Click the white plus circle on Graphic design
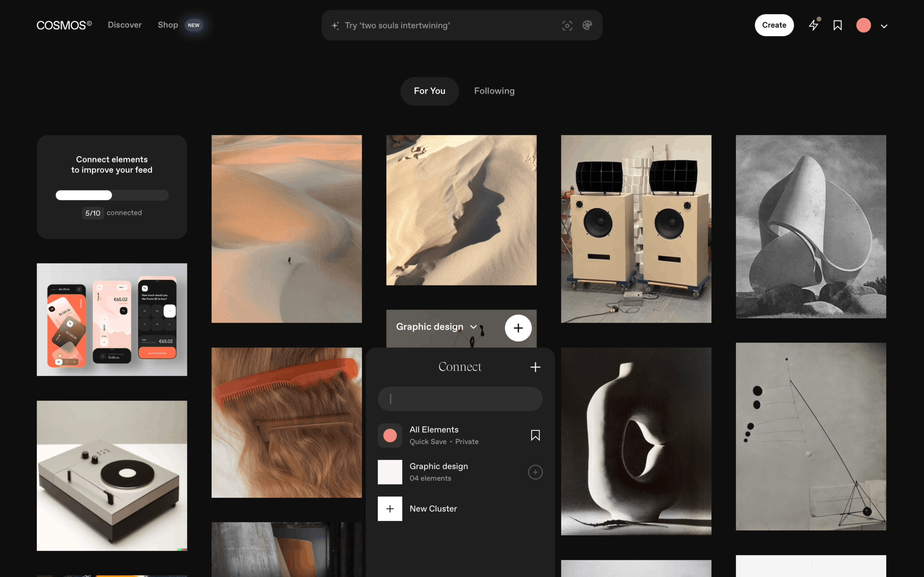Screen dimensions: 924x577 point(518,328)
